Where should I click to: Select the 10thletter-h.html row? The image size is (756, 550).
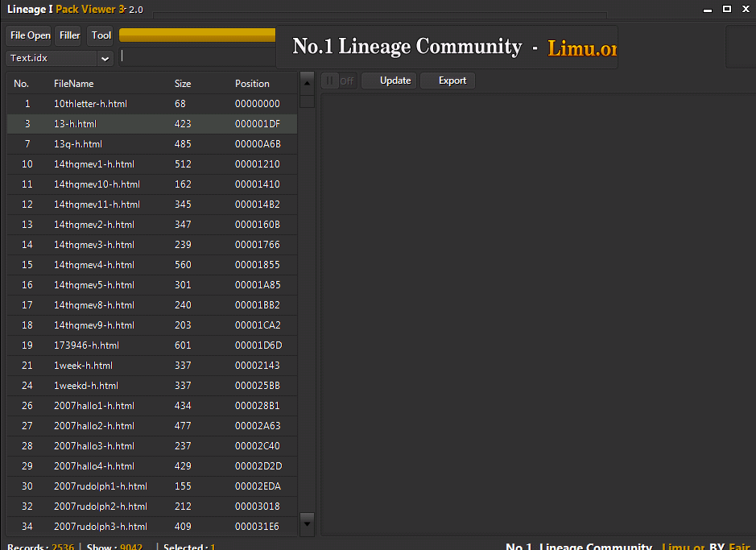point(152,104)
